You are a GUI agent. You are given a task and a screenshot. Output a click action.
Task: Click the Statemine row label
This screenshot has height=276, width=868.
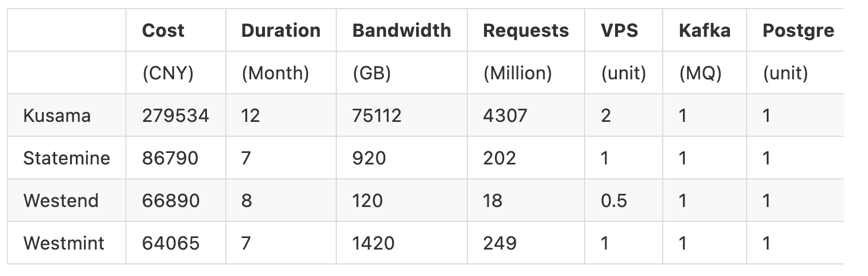[67, 158]
